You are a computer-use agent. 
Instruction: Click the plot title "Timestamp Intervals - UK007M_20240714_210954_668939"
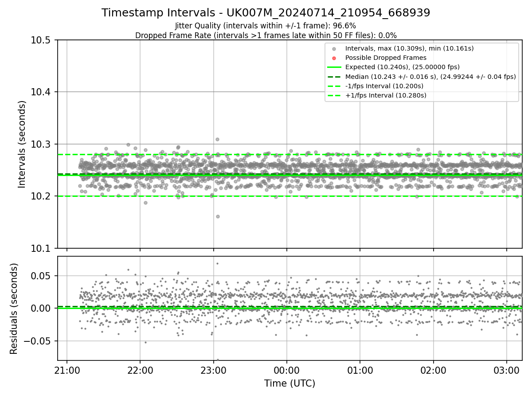coord(266,13)
